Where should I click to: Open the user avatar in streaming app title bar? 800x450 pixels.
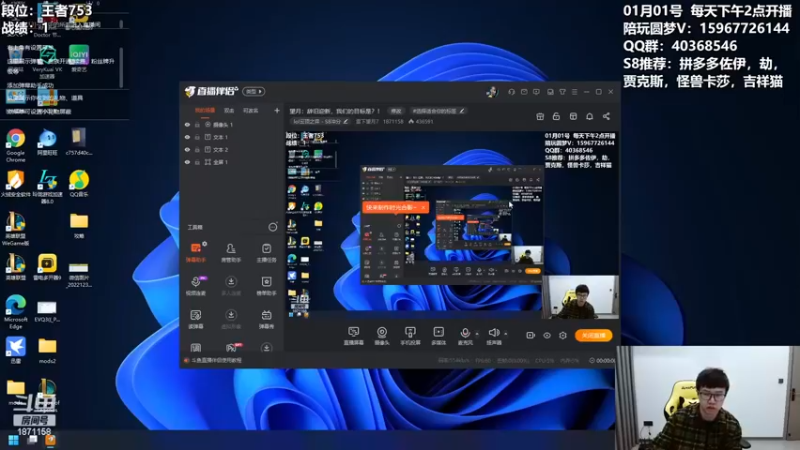pos(492,92)
